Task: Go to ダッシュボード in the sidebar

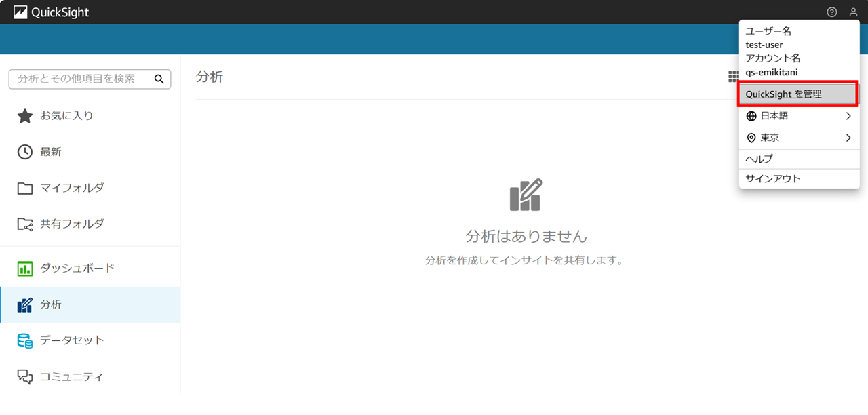Action: click(x=90, y=269)
